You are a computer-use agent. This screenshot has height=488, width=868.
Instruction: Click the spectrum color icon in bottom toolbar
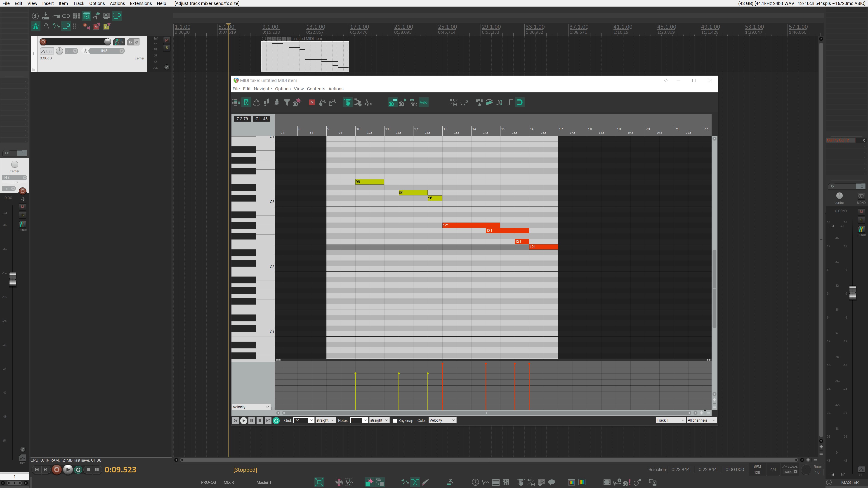[x=582, y=482]
